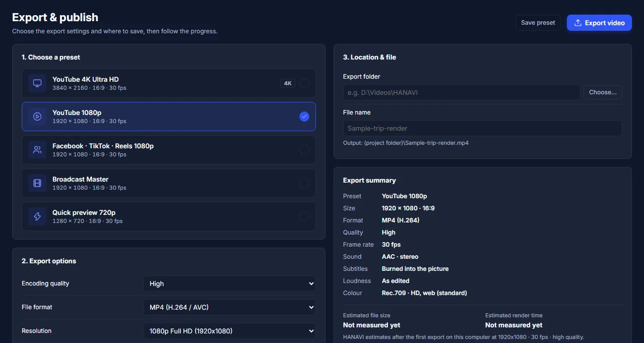644x343 pixels.
Task: Click the upload icon in Export video button
Action: click(x=578, y=23)
